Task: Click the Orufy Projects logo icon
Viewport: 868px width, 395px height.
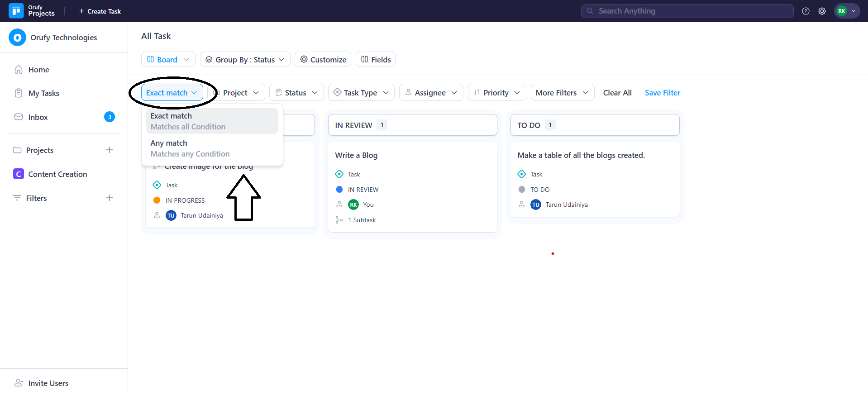Action: coord(16,11)
